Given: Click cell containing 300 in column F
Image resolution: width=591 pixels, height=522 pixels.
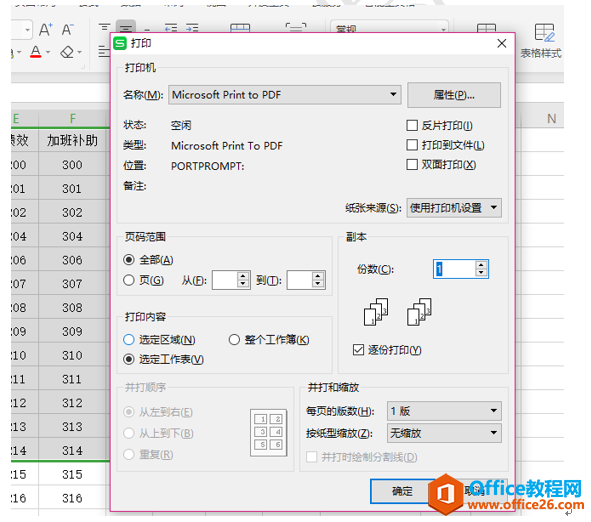Looking at the screenshot, I should coord(72,165).
